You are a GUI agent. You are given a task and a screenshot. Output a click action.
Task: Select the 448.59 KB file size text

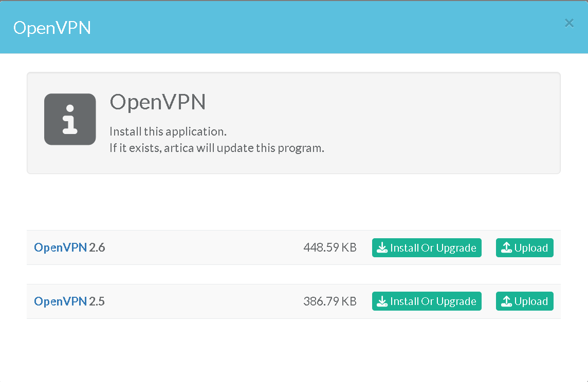click(x=329, y=248)
